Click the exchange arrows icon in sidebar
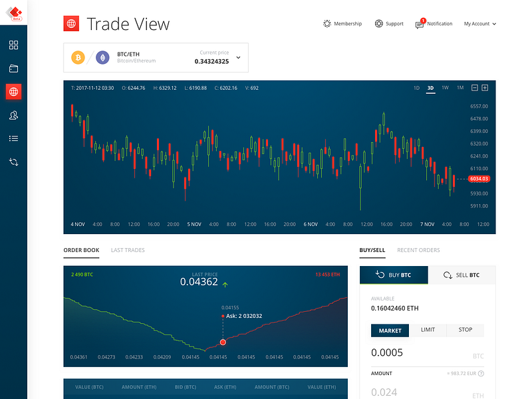 pyautogui.click(x=15, y=161)
